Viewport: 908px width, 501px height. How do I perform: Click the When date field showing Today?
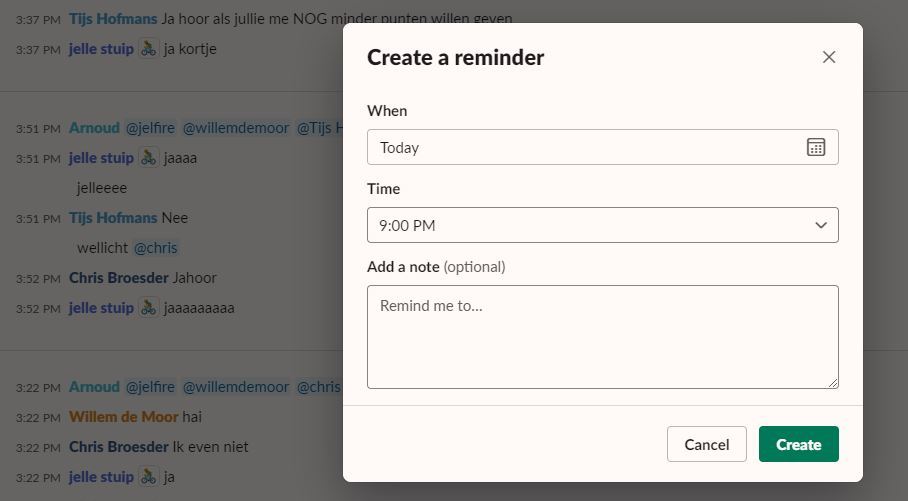[590, 147]
